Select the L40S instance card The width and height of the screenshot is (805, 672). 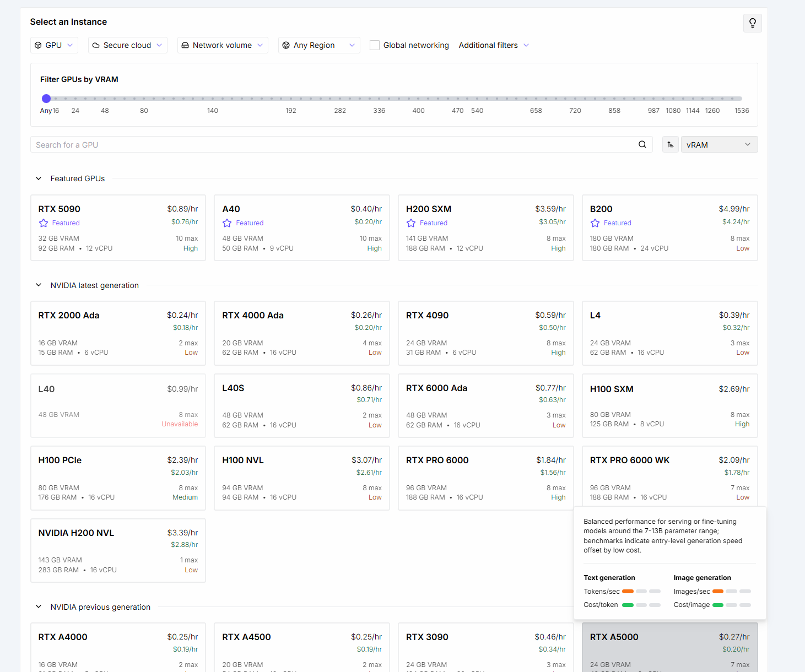pyautogui.click(x=302, y=406)
